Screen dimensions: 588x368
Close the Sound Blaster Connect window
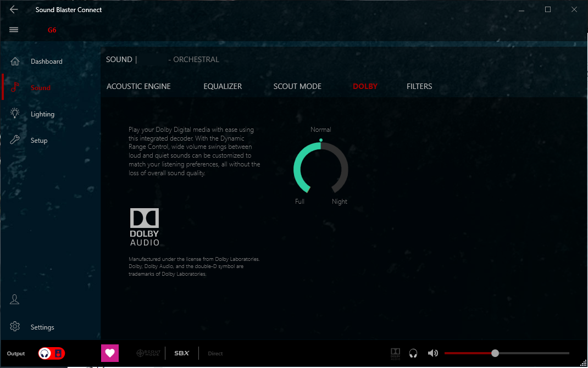[x=574, y=9]
